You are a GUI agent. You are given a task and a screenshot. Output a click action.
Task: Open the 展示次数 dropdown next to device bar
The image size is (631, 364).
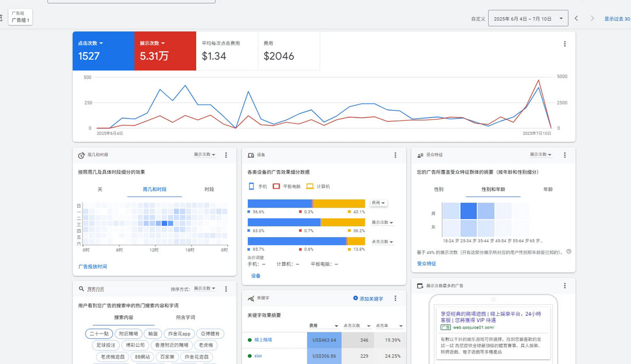[x=382, y=222]
